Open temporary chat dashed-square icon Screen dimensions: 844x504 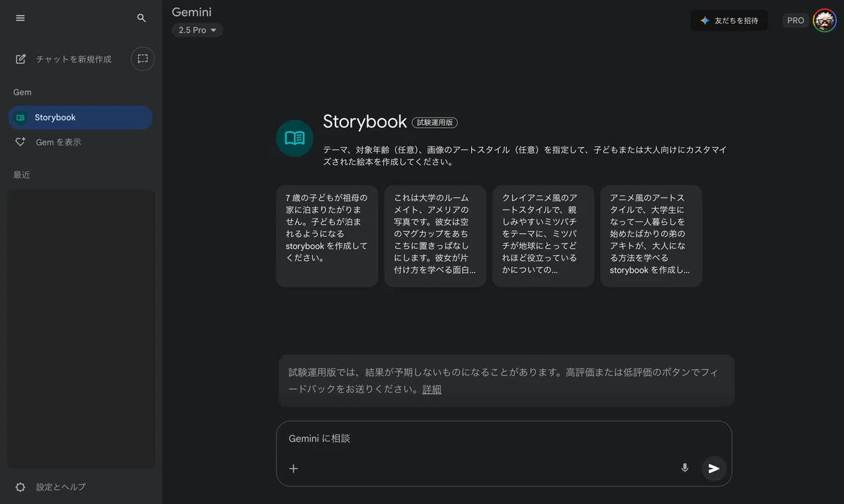pos(143,59)
